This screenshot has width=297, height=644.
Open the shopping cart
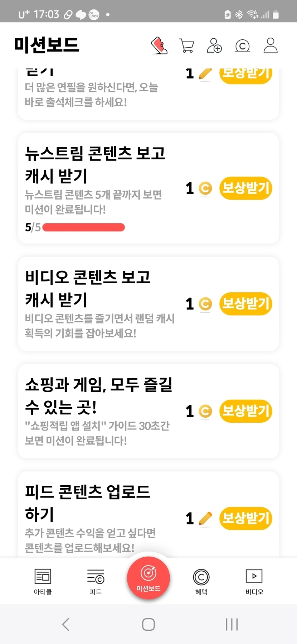pyautogui.click(x=186, y=45)
